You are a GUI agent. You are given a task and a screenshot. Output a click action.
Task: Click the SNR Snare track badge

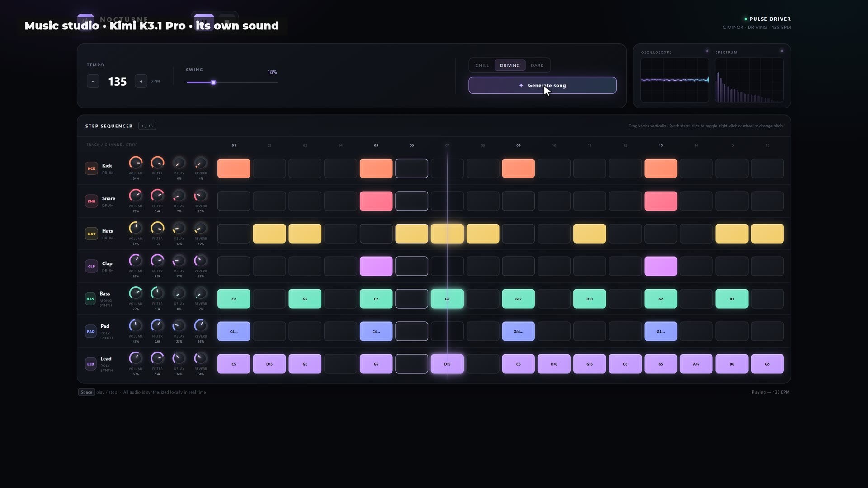(x=91, y=201)
